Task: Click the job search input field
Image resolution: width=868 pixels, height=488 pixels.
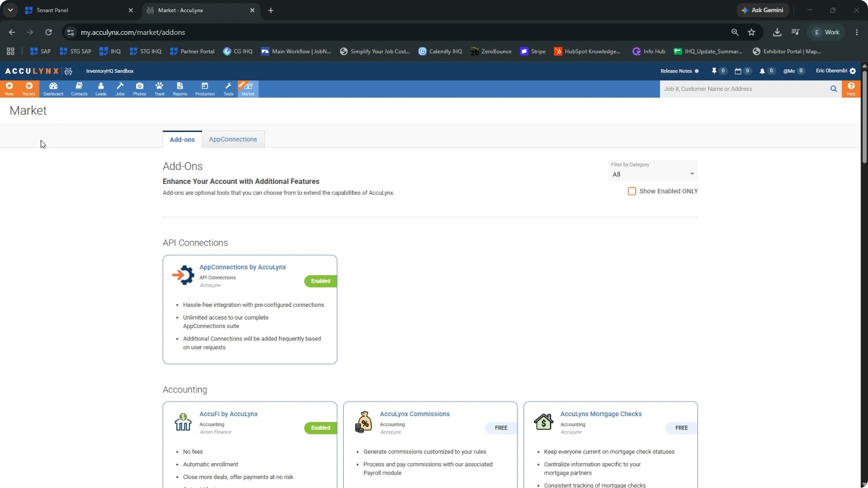Action: tap(743, 89)
